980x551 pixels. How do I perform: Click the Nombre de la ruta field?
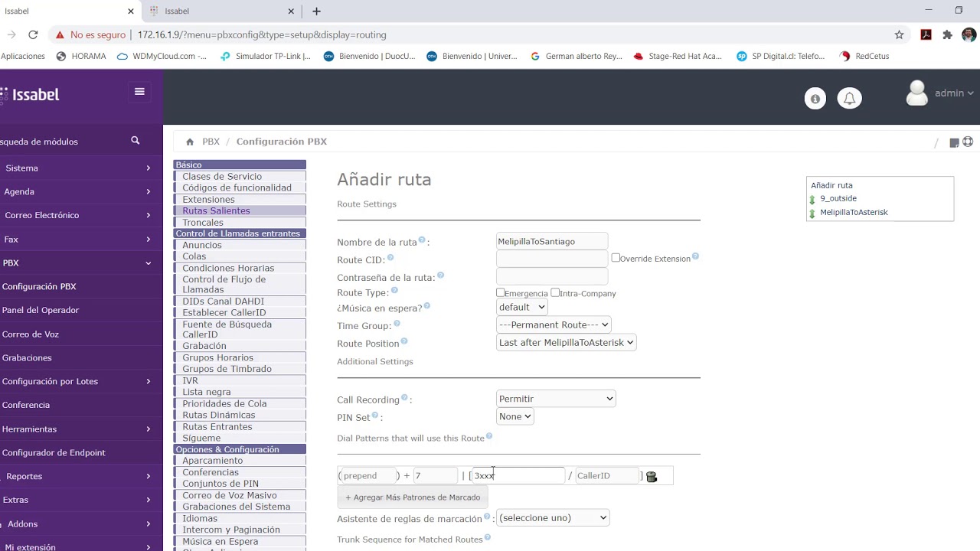point(552,241)
